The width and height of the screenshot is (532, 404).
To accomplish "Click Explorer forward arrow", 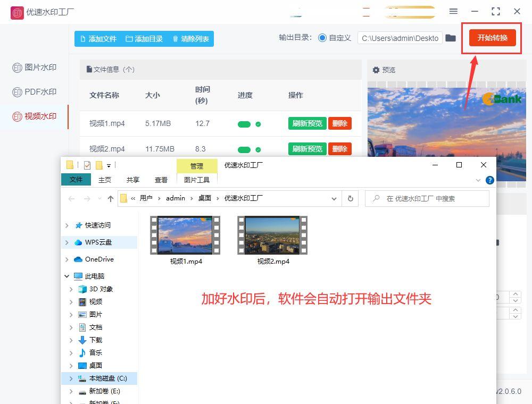I will 87,199.
